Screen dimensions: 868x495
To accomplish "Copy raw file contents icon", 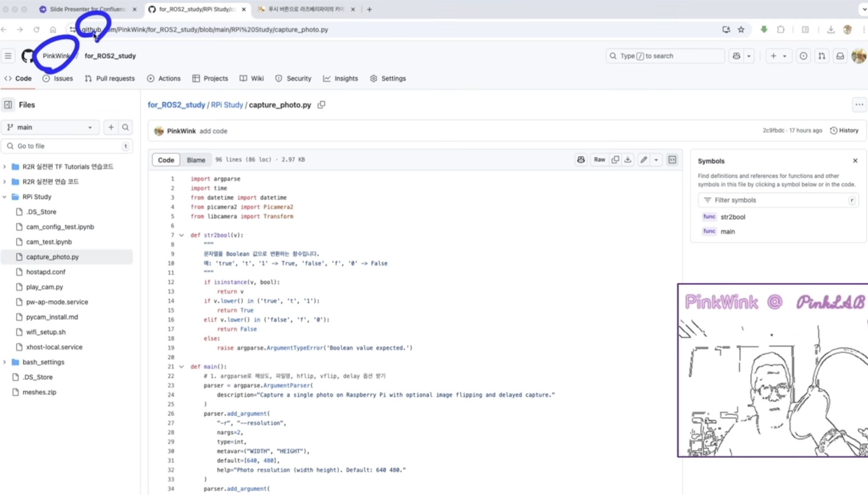I will (615, 160).
